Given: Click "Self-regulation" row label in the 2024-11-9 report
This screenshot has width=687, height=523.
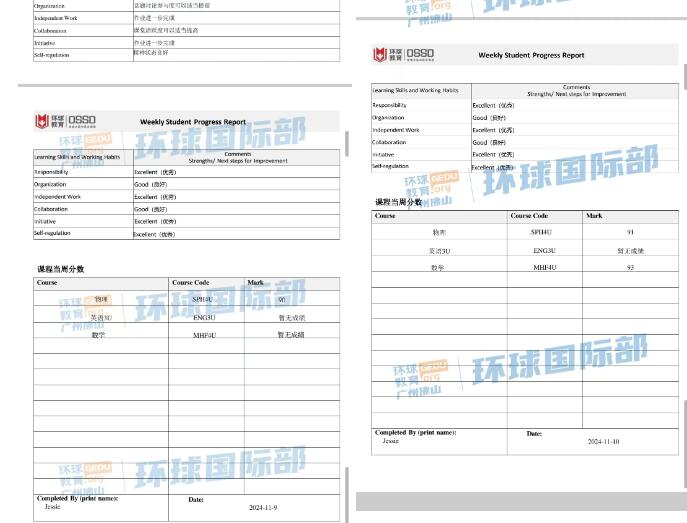Looking at the screenshot, I should pyautogui.click(x=52, y=233).
